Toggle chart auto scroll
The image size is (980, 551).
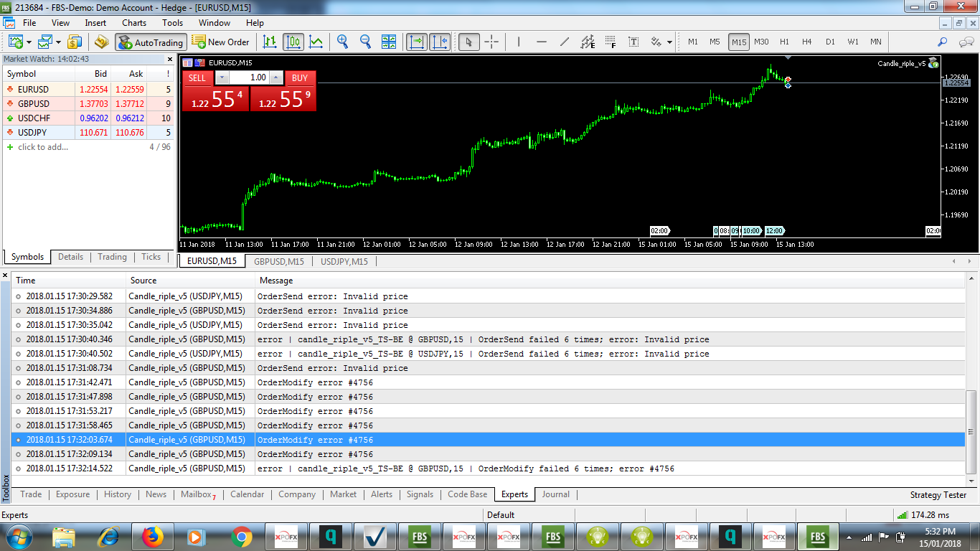416,42
